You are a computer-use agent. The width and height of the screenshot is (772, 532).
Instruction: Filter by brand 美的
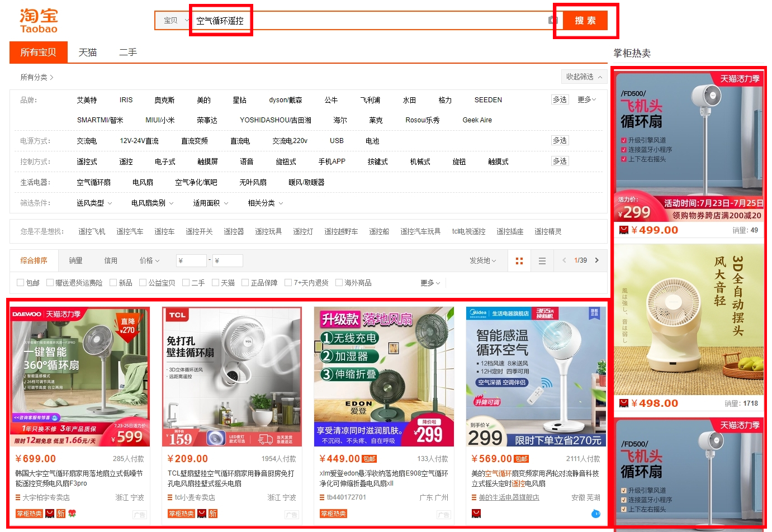[x=203, y=100]
